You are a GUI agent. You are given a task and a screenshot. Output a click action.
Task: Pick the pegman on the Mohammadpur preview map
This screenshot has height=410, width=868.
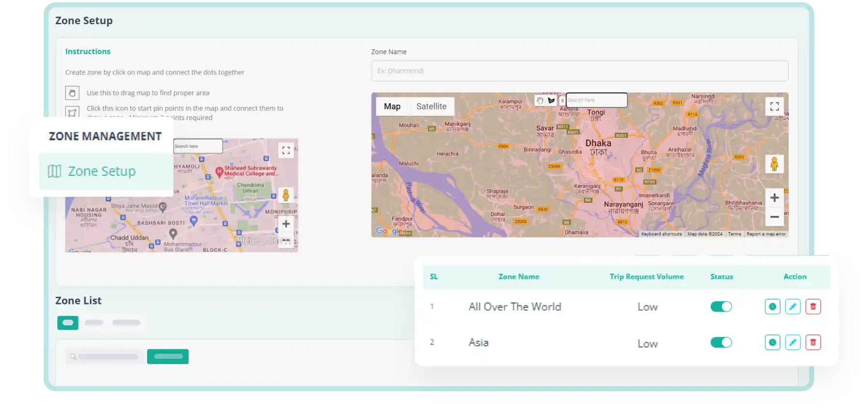286,195
